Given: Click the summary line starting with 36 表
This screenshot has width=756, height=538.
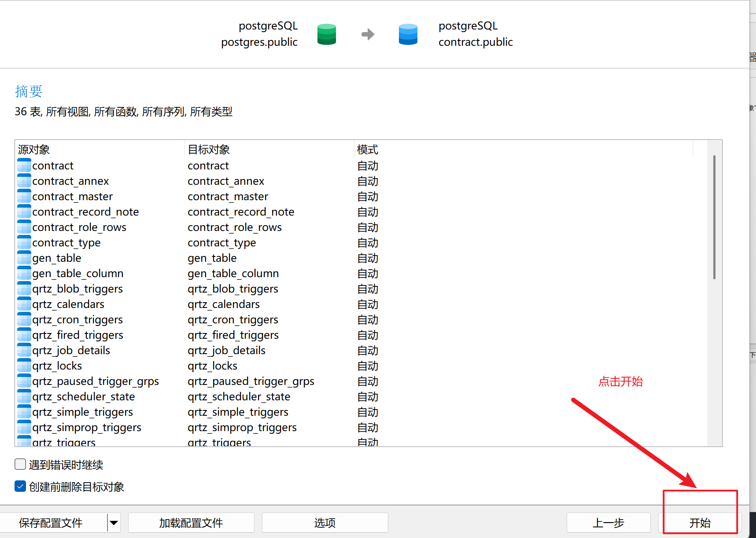Looking at the screenshot, I should (124, 112).
